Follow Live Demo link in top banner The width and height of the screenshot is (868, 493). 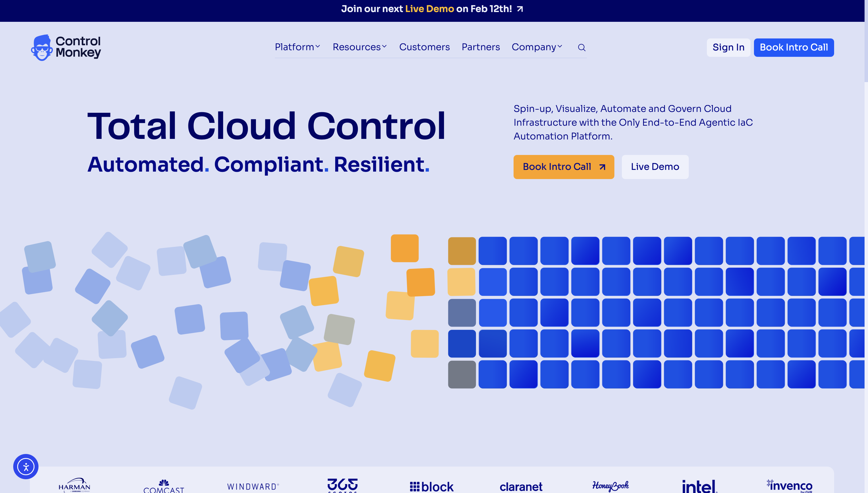pos(429,9)
